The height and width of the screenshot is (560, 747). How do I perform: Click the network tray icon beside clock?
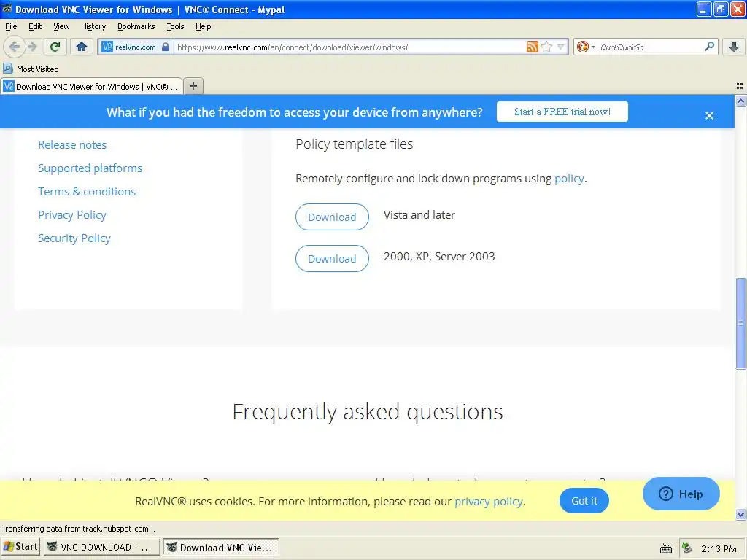[686, 548]
